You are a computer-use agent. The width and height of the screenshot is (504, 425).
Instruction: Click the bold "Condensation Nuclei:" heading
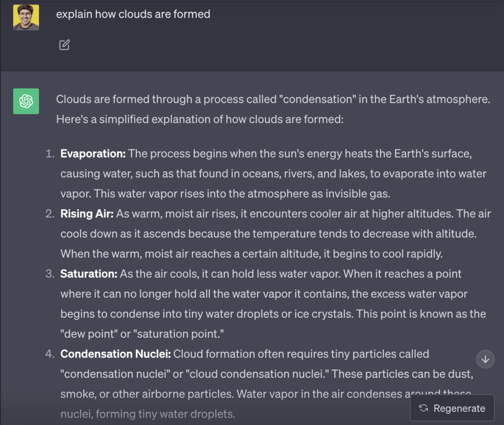[x=116, y=354]
